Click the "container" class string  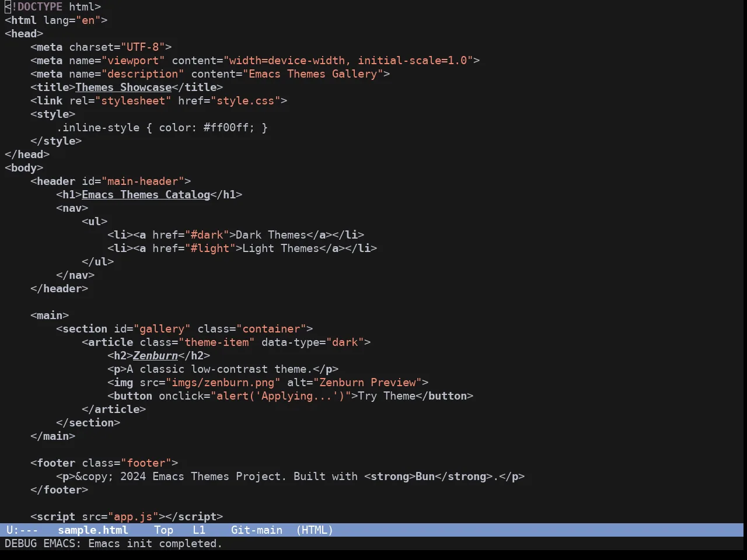(271, 329)
